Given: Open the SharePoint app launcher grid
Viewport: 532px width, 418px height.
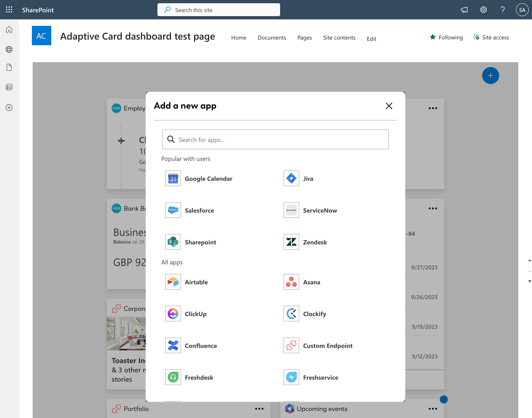Looking at the screenshot, I should (9, 10).
